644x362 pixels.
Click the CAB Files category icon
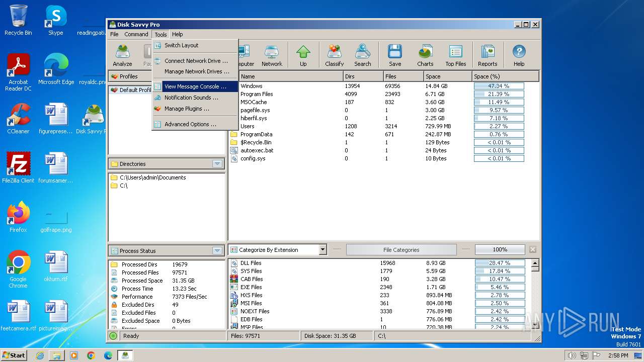click(x=234, y=279)
